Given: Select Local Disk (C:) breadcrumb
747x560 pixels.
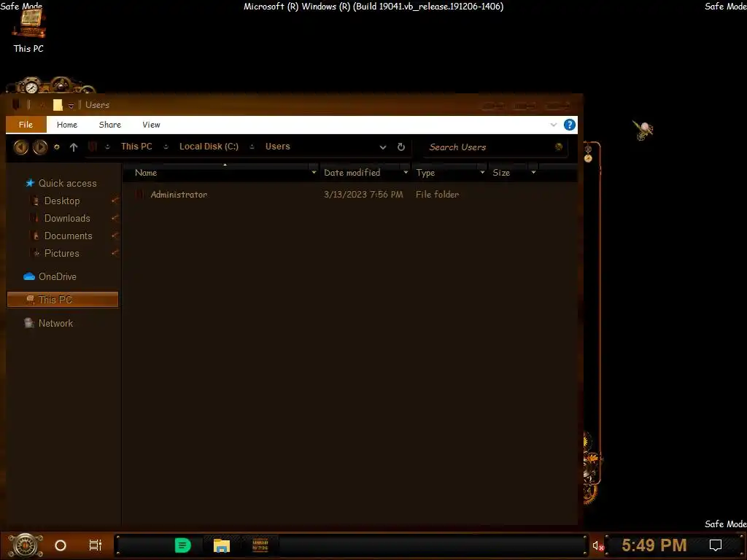Looking at the screenshot, I should pos(209,147).
